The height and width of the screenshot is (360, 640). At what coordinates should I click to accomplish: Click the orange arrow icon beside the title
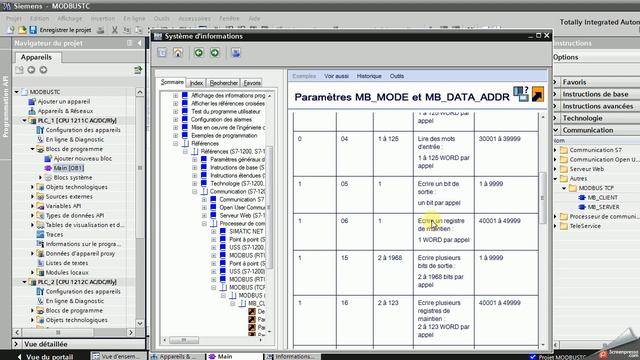538,95
